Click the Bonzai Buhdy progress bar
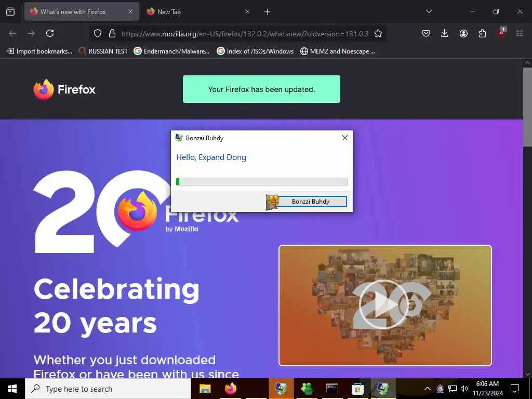 click(x=262, y=181)
